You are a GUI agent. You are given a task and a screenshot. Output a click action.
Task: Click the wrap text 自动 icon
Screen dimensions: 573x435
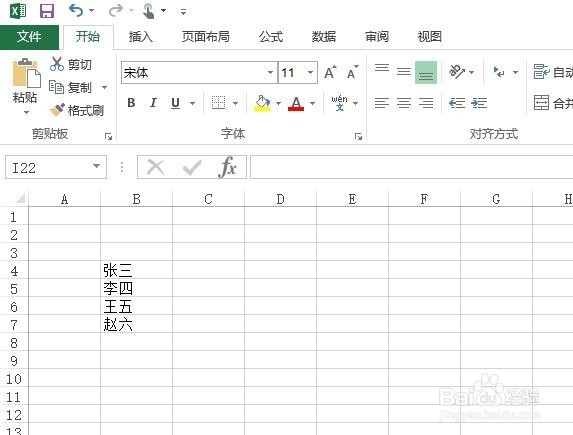click(541, 72)
